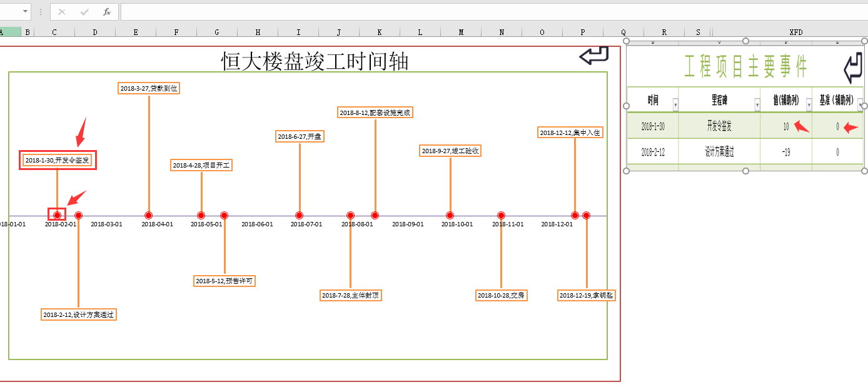Click the red marker for 2018-12-19 拿钥匙
This screenshot has height=387, width=868.
[x=587, y=215]
